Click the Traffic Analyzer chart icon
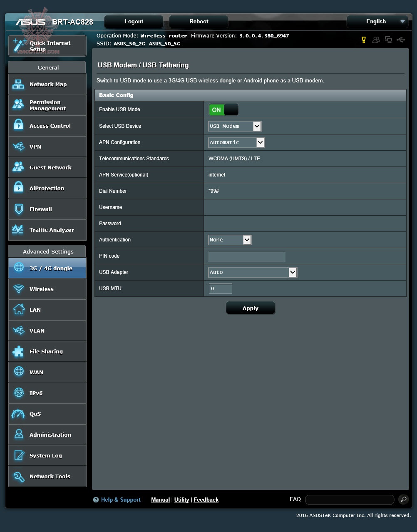 [18, 230]
